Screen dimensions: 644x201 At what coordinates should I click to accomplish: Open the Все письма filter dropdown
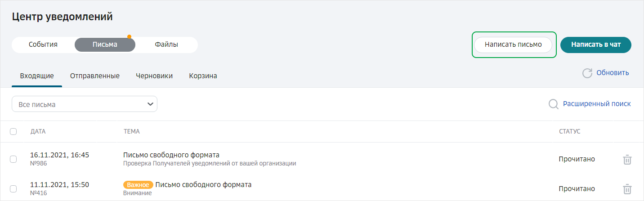[x=85, y=104]
